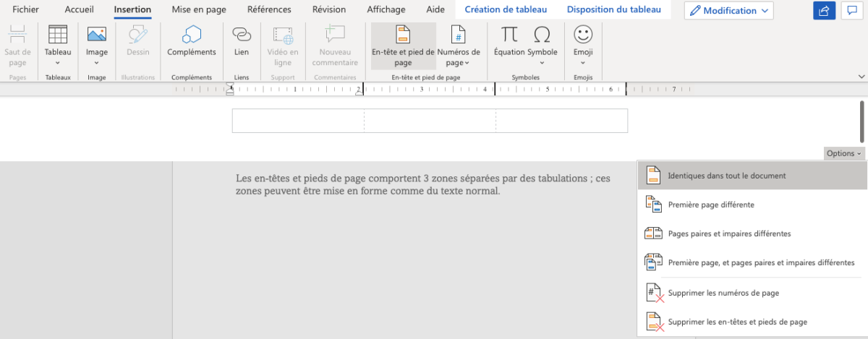Screen dimensions: 868x339
Task: Click En-tête et pied de page button
Action: pyautogui.click(x=404, y=46)
